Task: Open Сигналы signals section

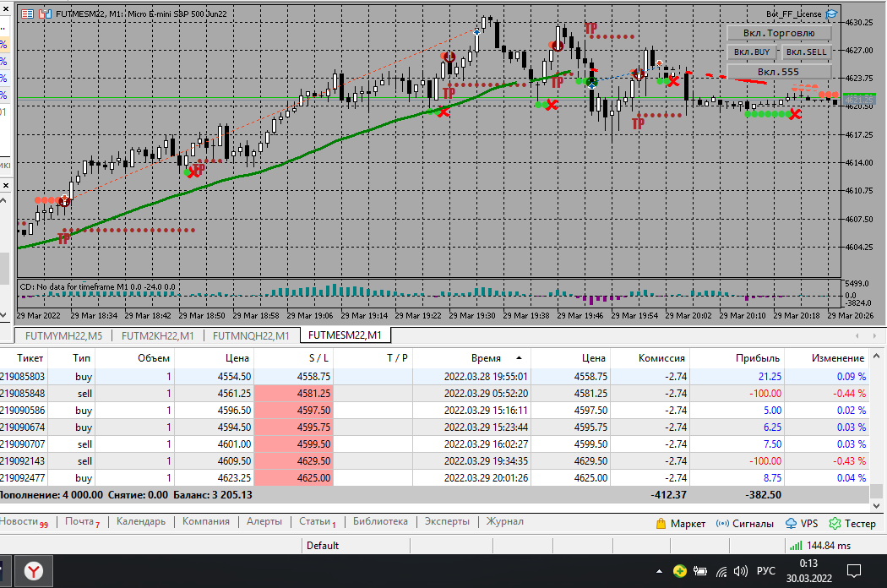Action: coord(744,524)
